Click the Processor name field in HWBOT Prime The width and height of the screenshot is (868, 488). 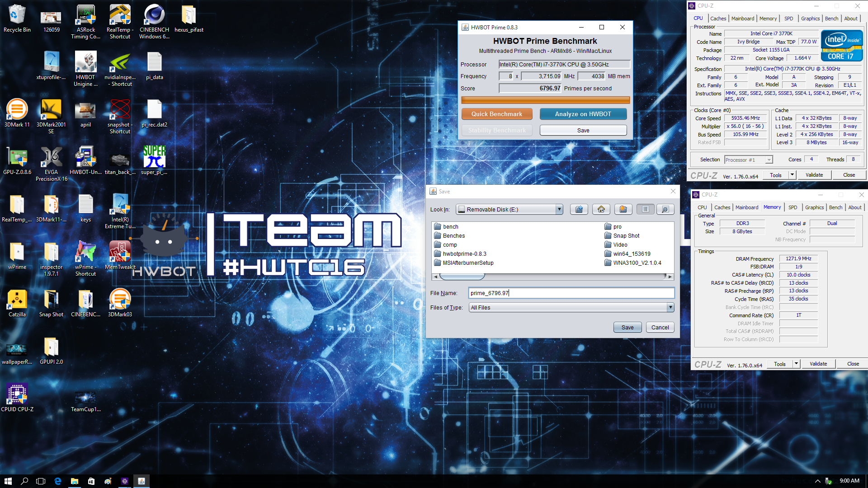564,64
